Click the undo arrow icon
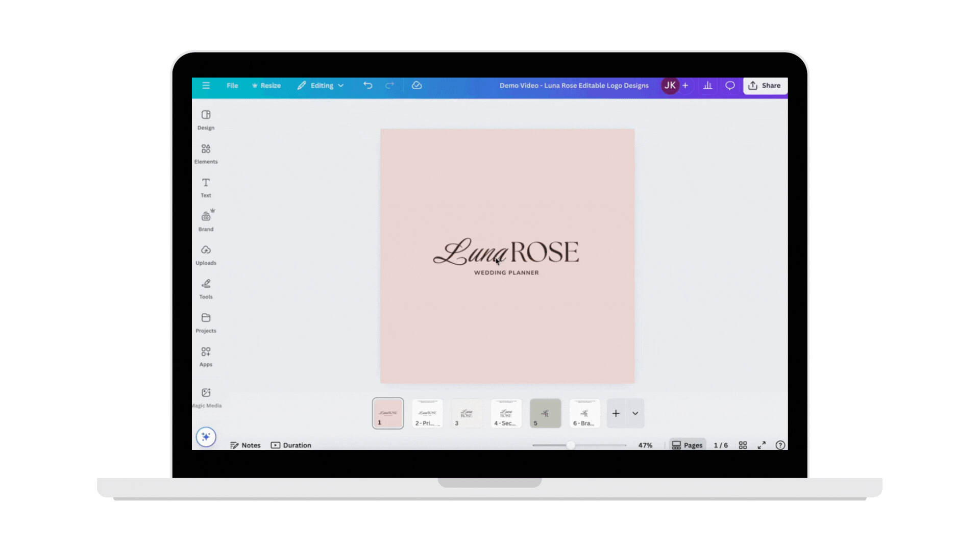Image resolution: width=980 pixels, height=551 pixels. coord(367,85)
